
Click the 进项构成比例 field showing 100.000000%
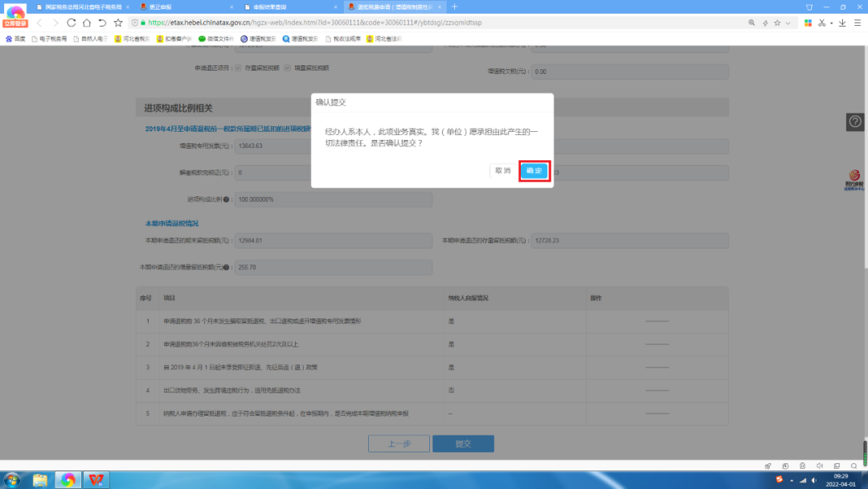click(x=334, y=199)
